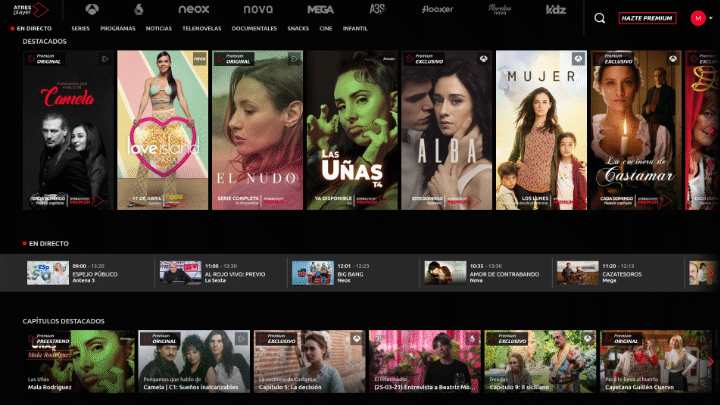Image resolution: width=720 pixels, height=405 pixels.
Task: Open the Programas menu item
Action: pyautogui.click(x=118, y=28)
